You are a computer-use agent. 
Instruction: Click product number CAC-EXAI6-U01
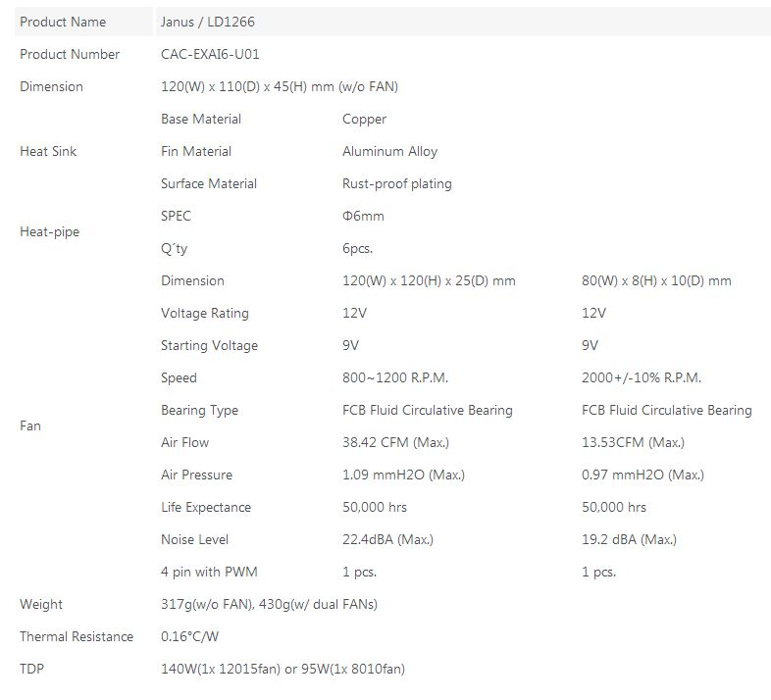coord(210,54)
